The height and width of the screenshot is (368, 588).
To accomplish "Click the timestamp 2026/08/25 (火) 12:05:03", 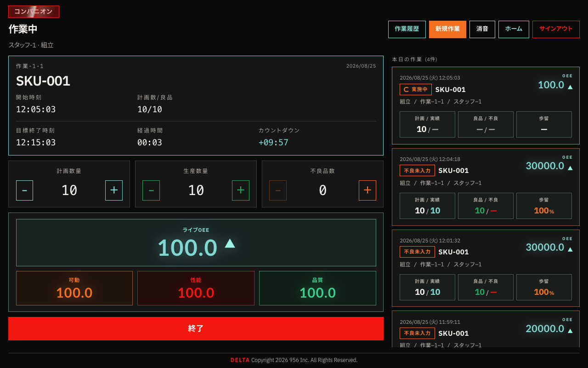I will (430, 78).
